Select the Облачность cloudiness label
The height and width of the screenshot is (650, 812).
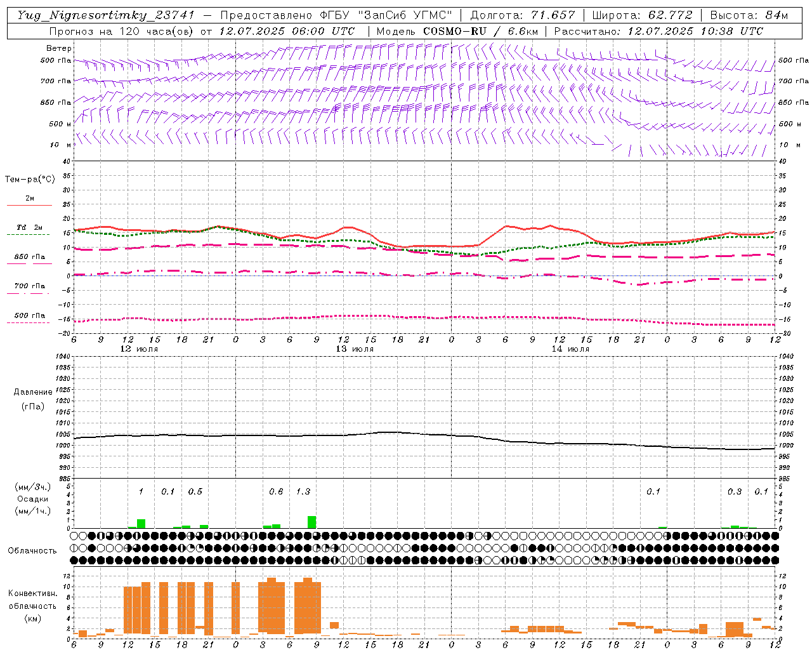(32, 551)
